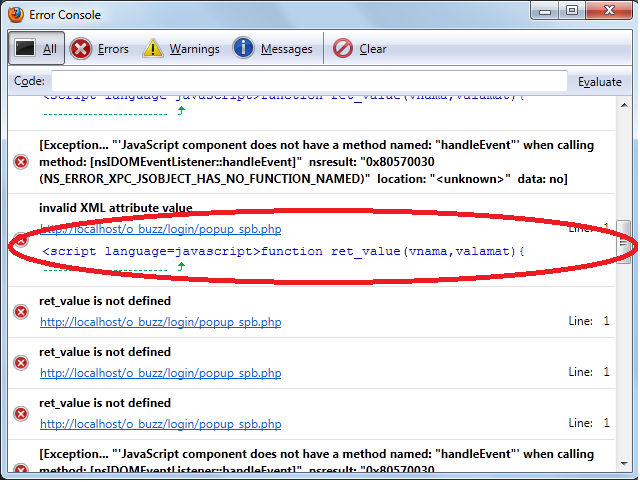Viewport: 640px width, 482px height.
Task: Focus the Code input field
Action: [x=309, y=81]
